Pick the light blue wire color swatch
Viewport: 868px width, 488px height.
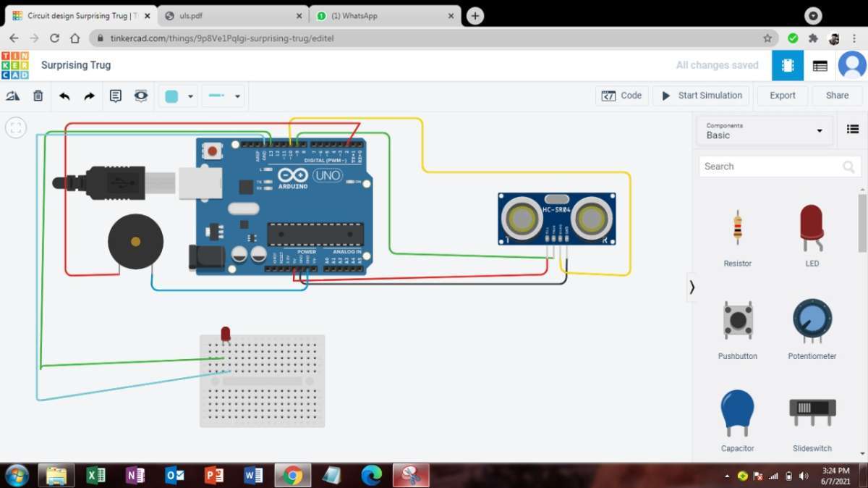[x=171, y=96]
